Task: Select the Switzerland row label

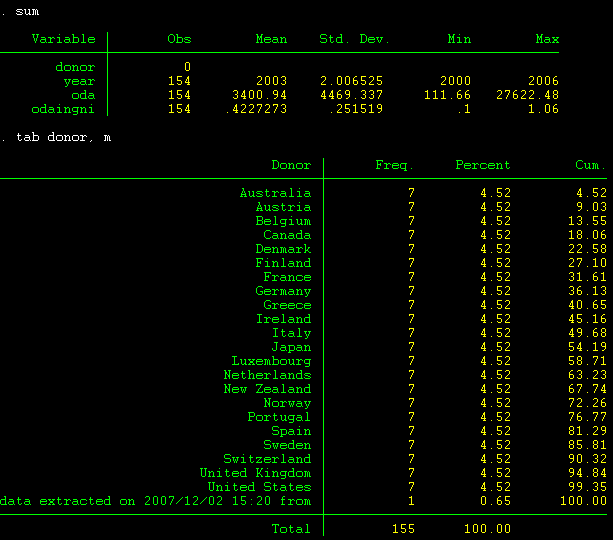Action: pos(267,459)
